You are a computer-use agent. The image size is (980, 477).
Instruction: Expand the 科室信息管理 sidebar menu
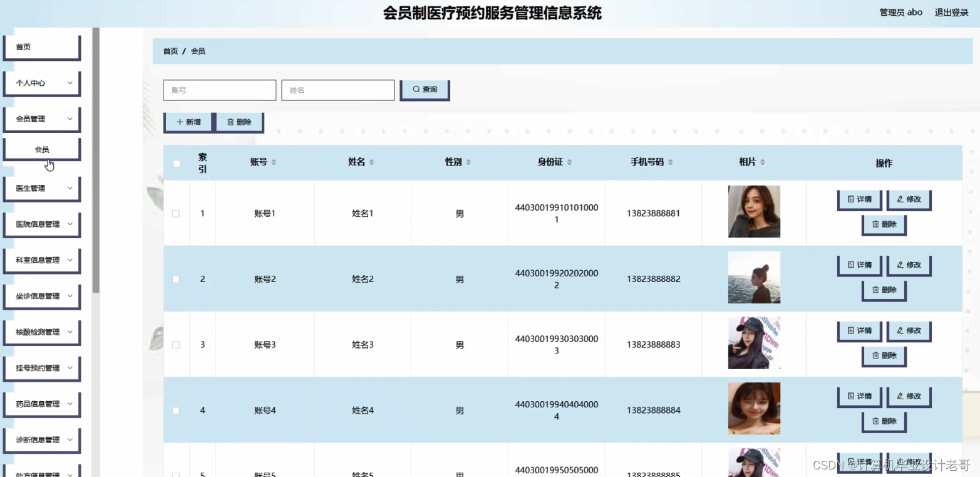pyautogui.click(x=42, y=260)
